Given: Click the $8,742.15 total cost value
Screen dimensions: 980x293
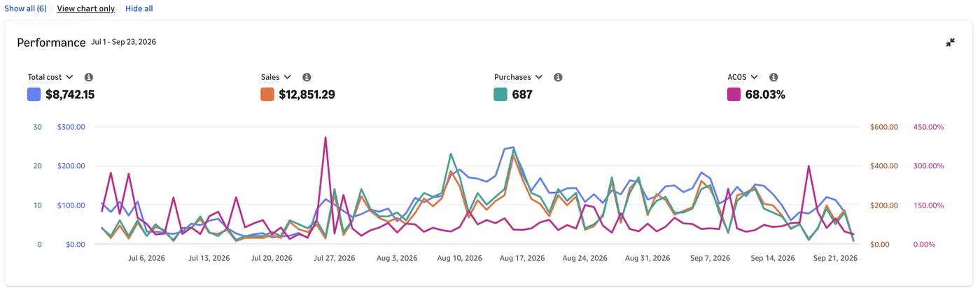Looking at the screenshot, I should pyautogui.click(x=70, y=94).
